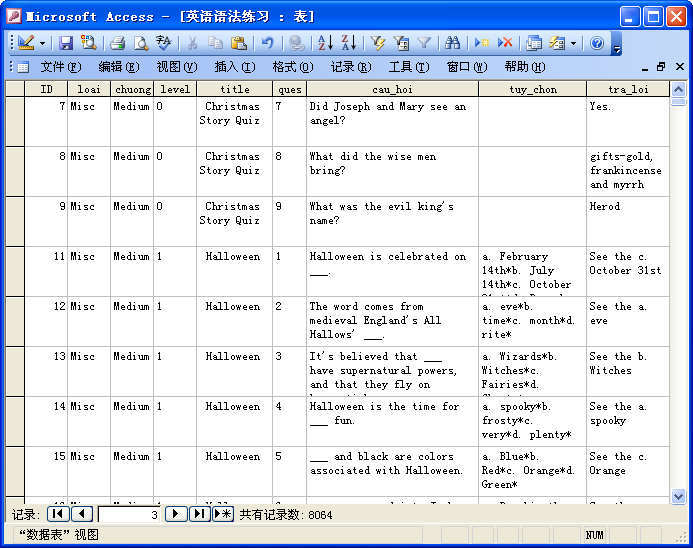Click the cell 'Herod' in tra_loi
The width and height of the screenshot is (693, 548).
628,221
